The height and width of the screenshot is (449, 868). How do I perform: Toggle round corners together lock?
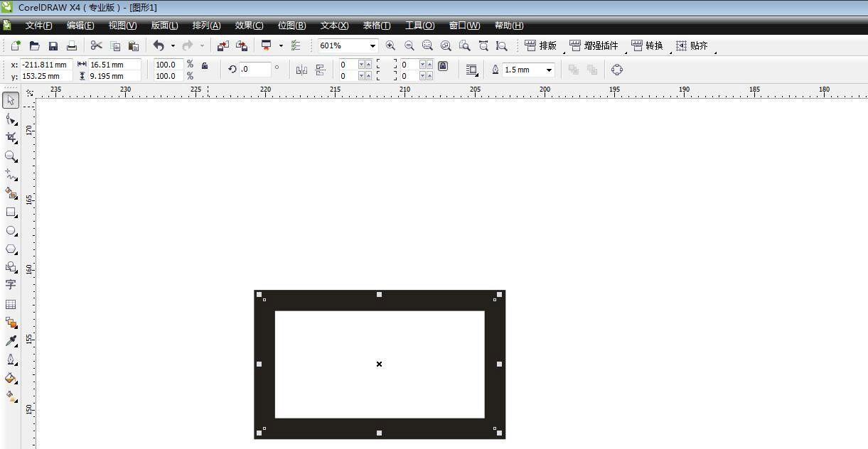443,66
